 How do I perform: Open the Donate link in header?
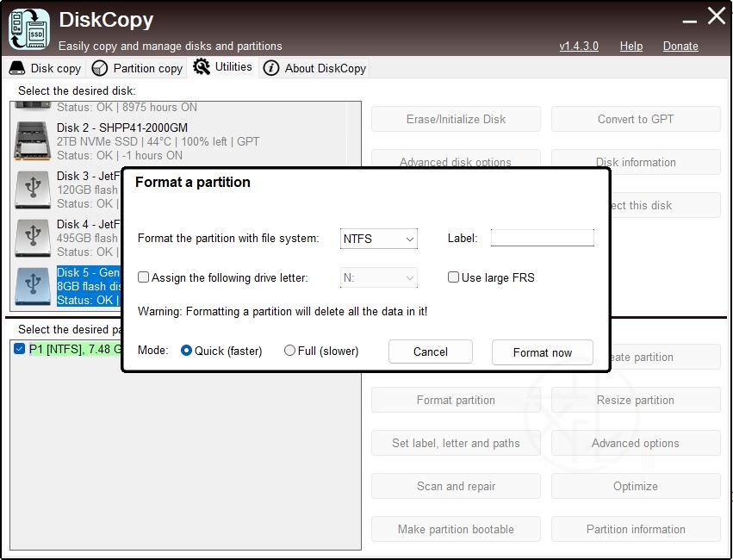pyautogui.click(x=680, y=46)
